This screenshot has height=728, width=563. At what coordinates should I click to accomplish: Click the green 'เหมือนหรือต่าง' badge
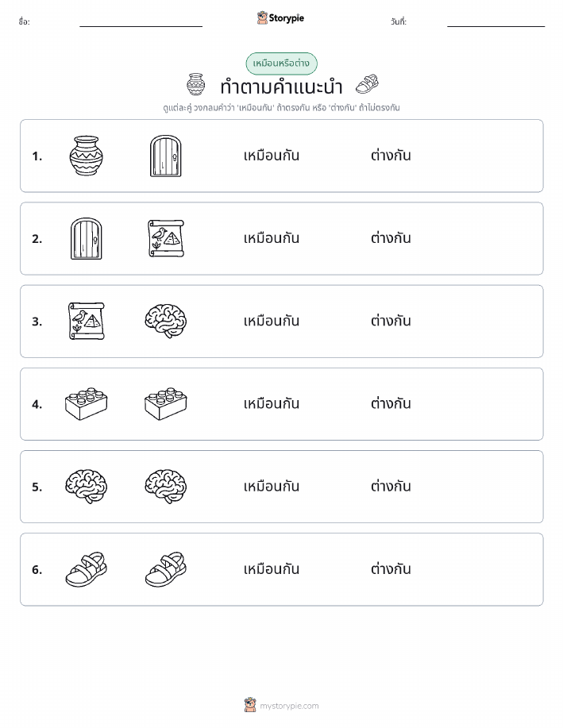click(281, 64)
